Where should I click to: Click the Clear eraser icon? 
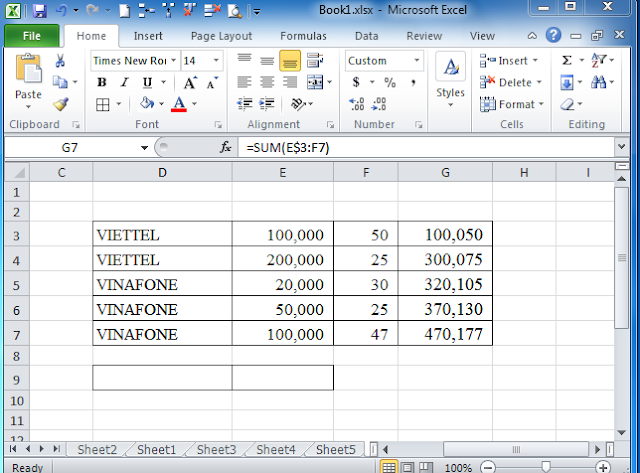567,104
